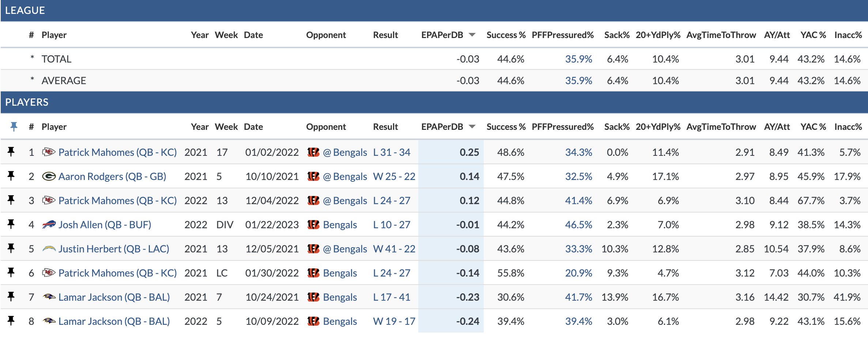Open the EPAPerDB sort arrow in LEAGUE section
Viewport: 868px width, 338px height.
coord(473,35)
